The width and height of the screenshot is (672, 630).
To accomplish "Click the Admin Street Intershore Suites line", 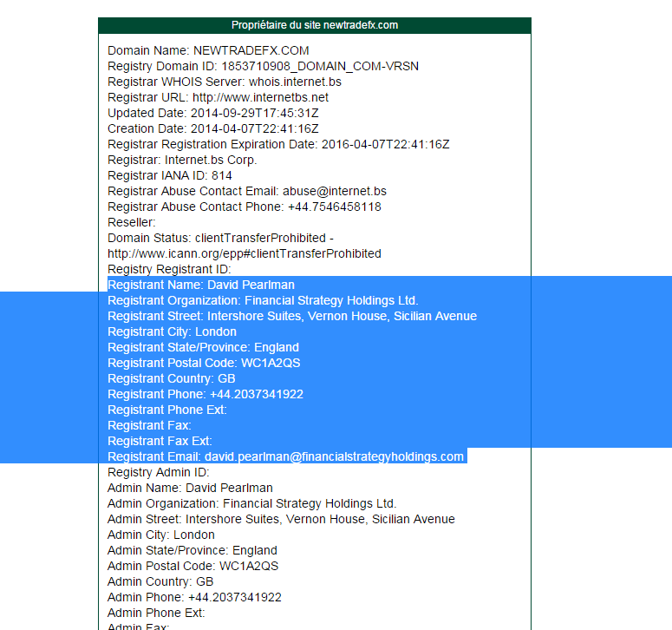I will (281, 519).
